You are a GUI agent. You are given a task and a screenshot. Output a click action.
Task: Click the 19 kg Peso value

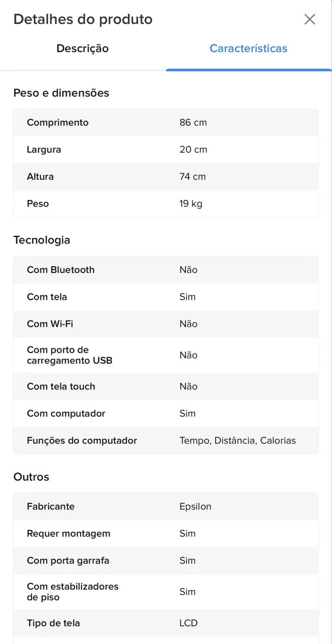(x=191, y=204)
